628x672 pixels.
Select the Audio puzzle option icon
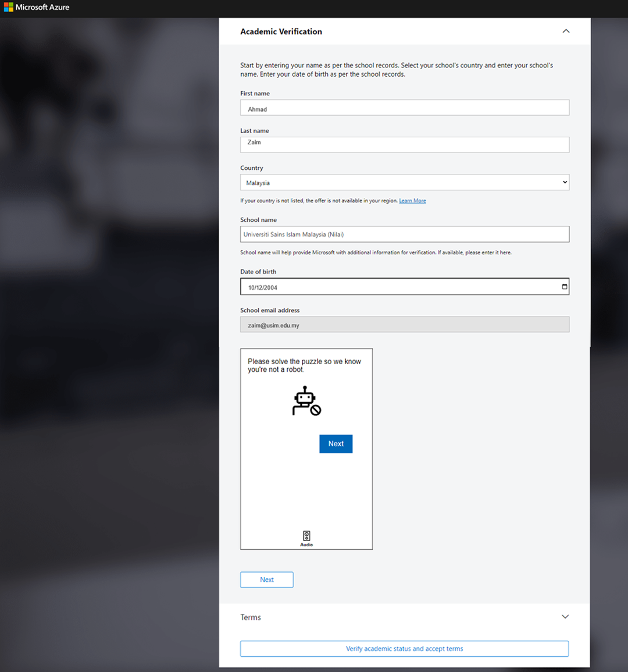(306, 538)
